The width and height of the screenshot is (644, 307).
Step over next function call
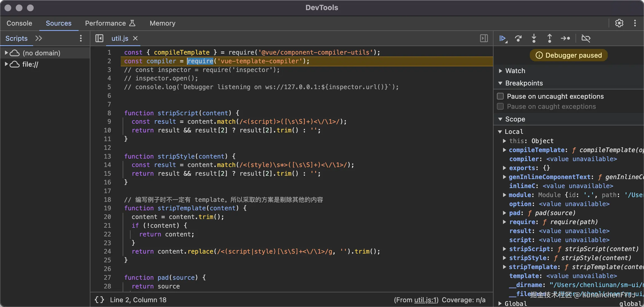coord(518,38)
